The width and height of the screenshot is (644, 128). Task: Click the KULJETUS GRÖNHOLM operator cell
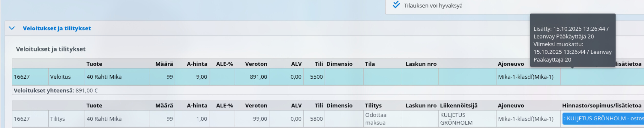(x=456, y=119)
